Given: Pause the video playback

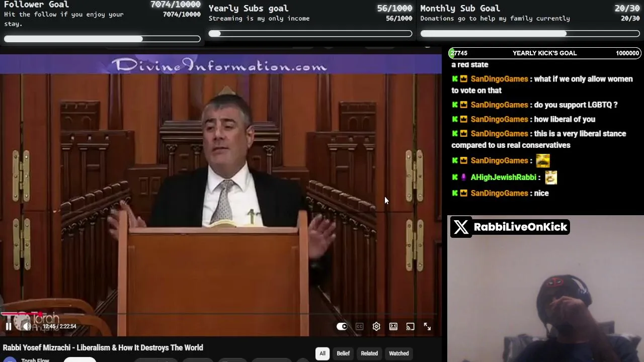Looking at the screenshot, I should click(9, 326).
